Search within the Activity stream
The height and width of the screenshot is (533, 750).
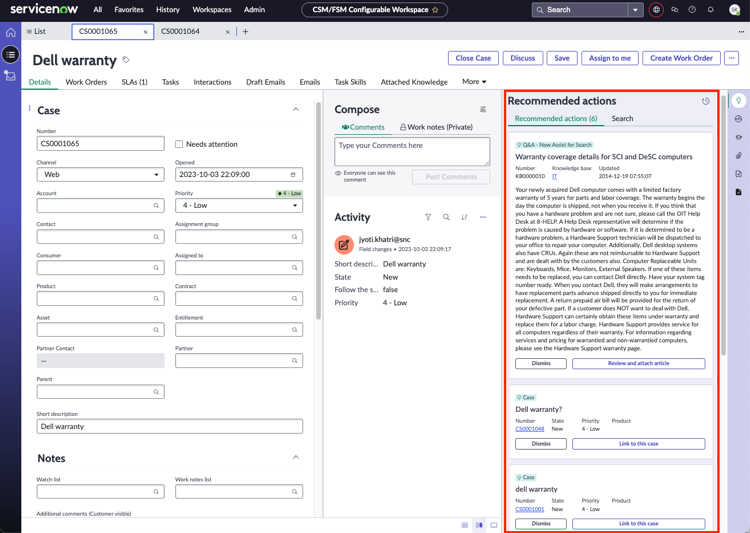[x=446, y=217]
